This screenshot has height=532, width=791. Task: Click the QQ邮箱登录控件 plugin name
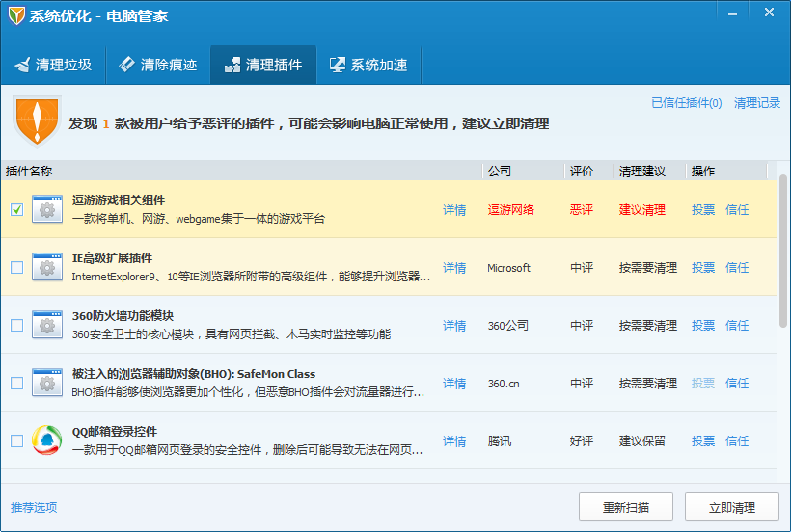click(115, 432)
